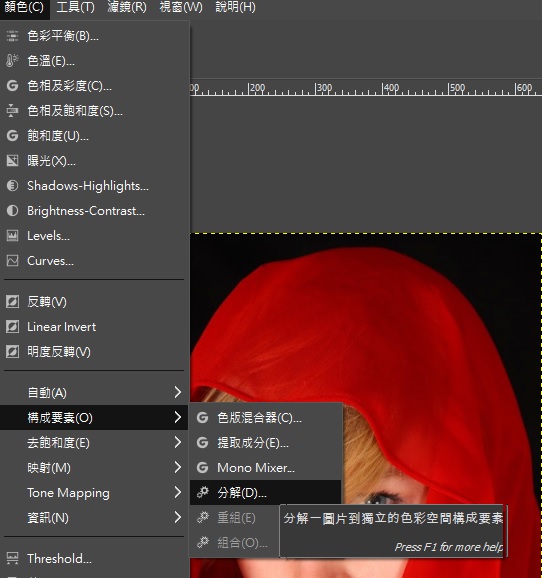Click the Curves graph icon
The height and width of the screenshot is (578, 542).
pos(12,261)
